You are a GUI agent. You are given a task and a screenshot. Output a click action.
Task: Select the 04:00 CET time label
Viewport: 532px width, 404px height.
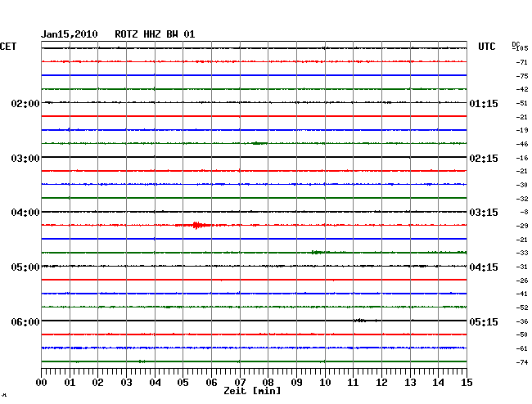[x=25, y=213]
